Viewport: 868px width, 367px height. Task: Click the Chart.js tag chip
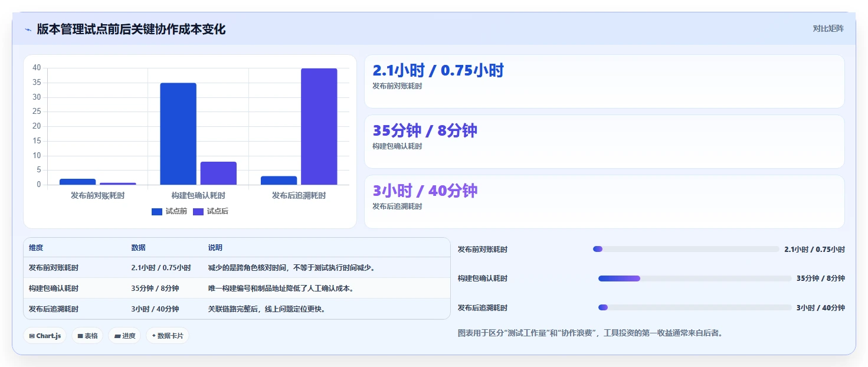(x=45, y=336)
